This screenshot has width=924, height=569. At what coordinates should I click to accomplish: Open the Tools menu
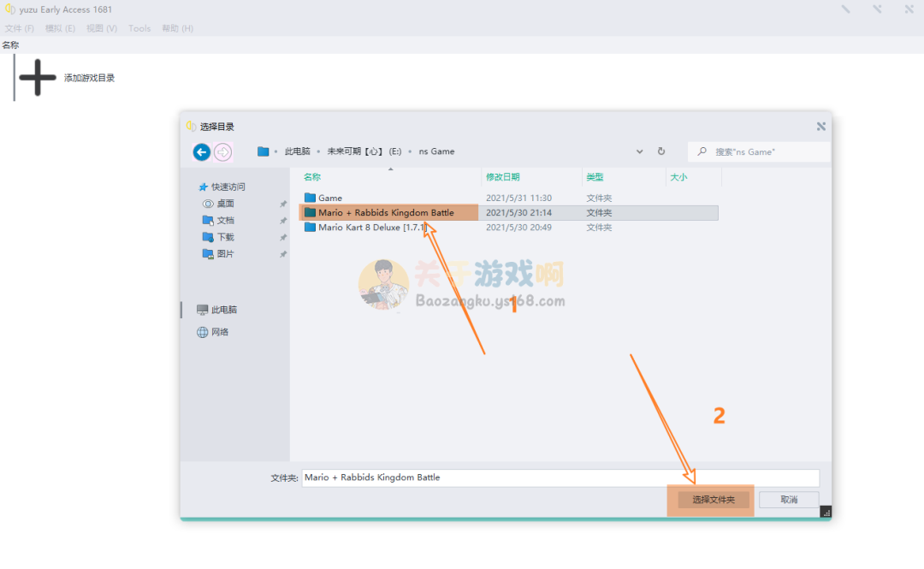click(x=139, y=28)
